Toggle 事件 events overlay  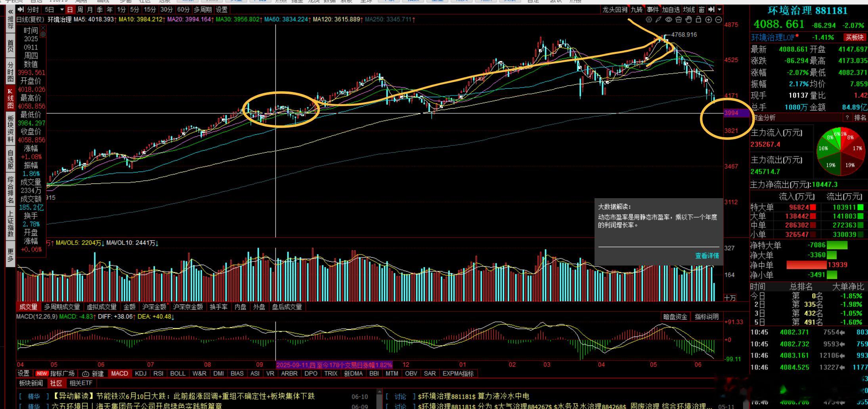point(652,10)
